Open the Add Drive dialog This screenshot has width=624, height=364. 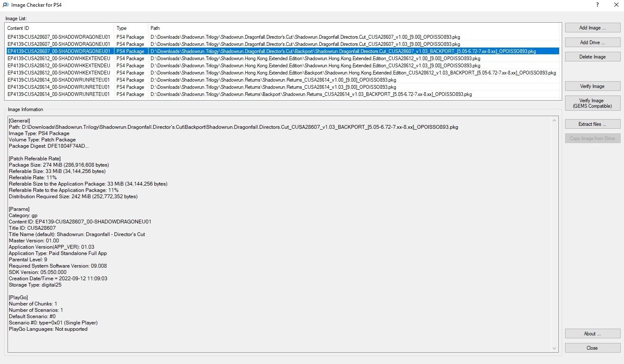592,42
